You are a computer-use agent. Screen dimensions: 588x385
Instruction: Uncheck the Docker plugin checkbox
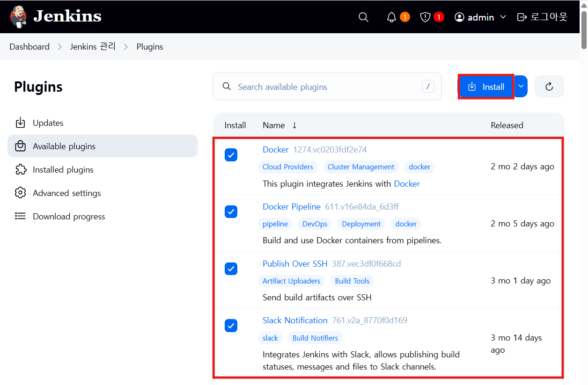[x=231, y=155]
